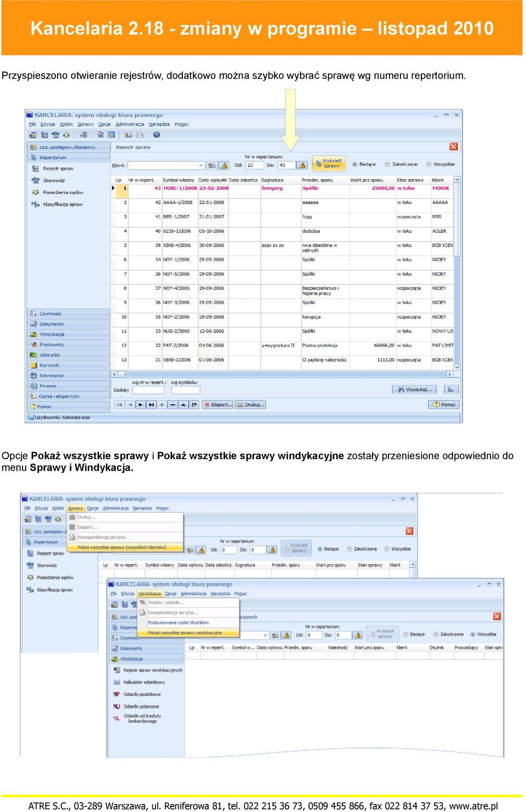526x812 pixels.
Task: Click the plus add record navigator button
Action: point(162,405)
